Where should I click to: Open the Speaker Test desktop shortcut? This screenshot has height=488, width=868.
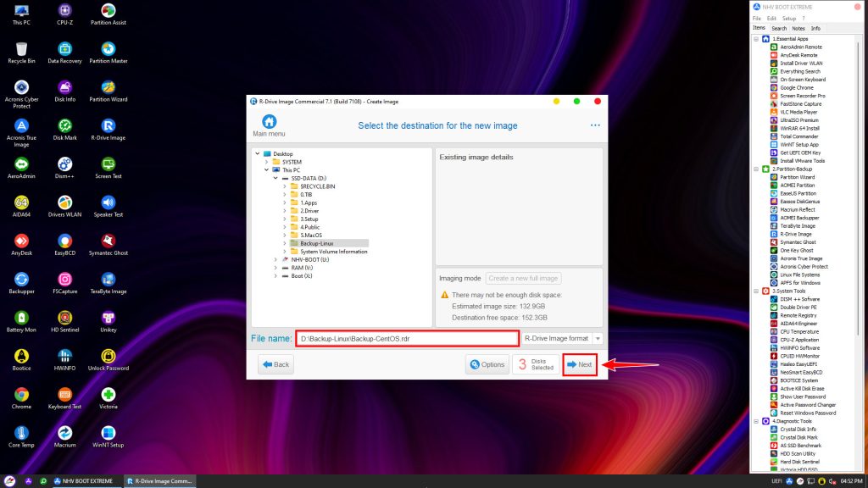coord(108,207)
